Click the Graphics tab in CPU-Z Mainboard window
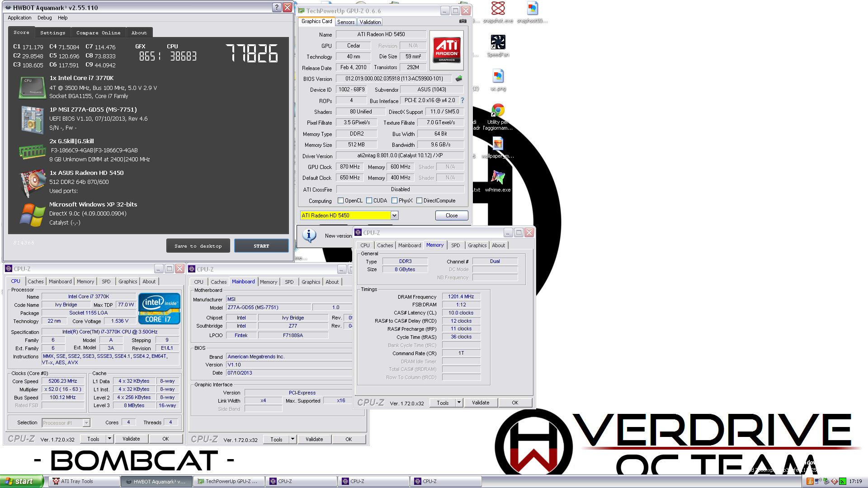This screenshot has width=868, height=488. pos(311,282)
